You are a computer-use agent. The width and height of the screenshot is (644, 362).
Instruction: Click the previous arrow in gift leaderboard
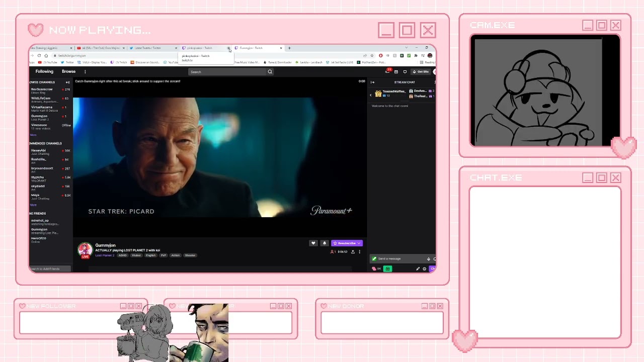[371, 94]
